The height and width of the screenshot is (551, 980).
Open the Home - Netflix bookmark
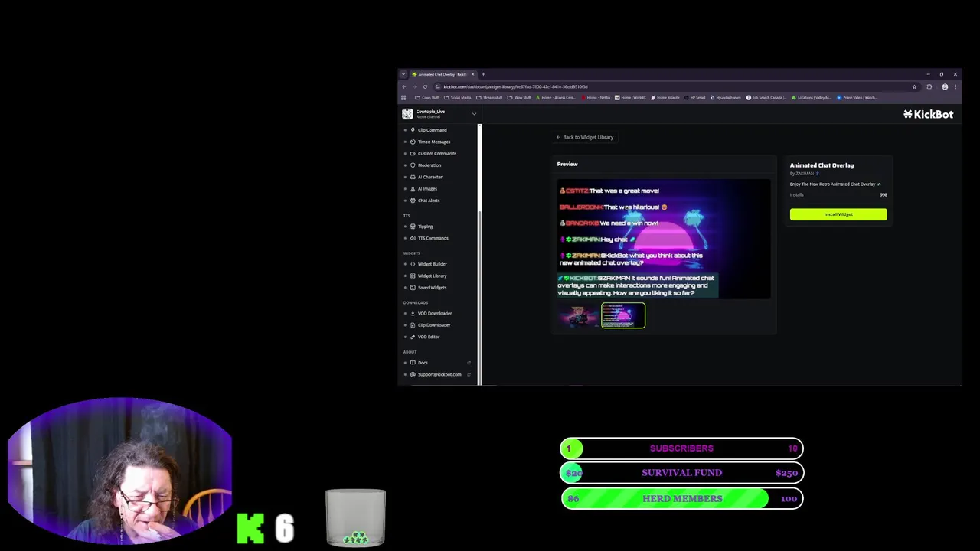(596, 98)
